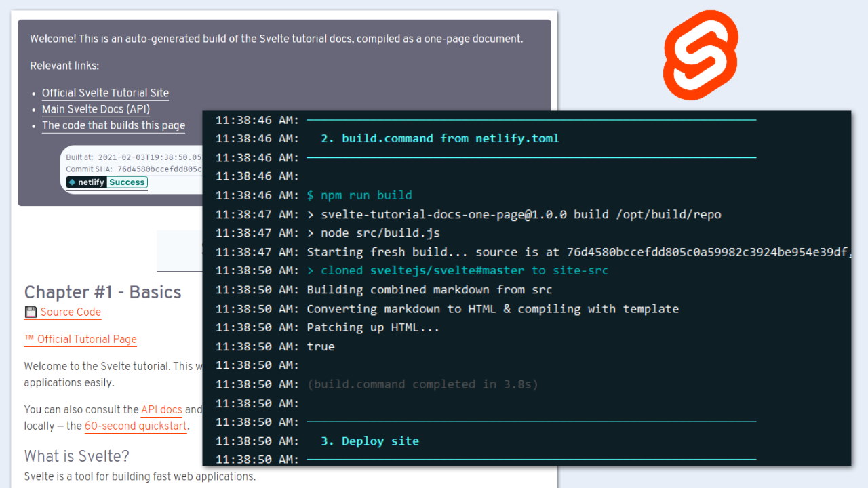Click the '3. Deploy site' log header
This screenshot has width=868, height=488.
click(370, 441)
